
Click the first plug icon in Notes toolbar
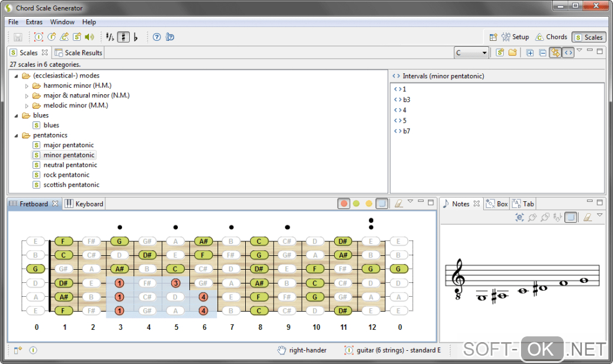pyautogui.click(x=532, y=217)
